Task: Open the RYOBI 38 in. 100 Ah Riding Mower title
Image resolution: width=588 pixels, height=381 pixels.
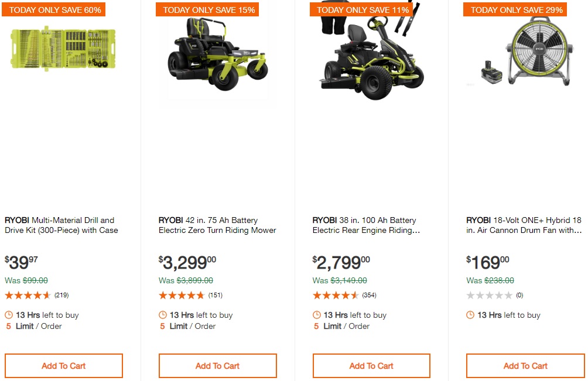Action: (366, 225)
